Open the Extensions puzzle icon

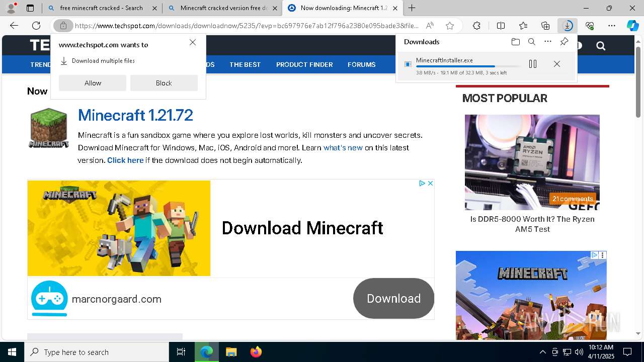pyautogui.click(x=476, y=26)
